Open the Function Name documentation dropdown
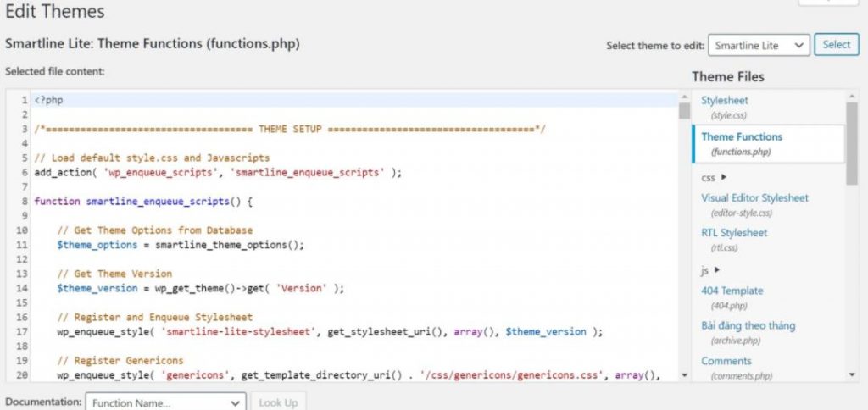The image size is (868, 410). tap(165, 402)
